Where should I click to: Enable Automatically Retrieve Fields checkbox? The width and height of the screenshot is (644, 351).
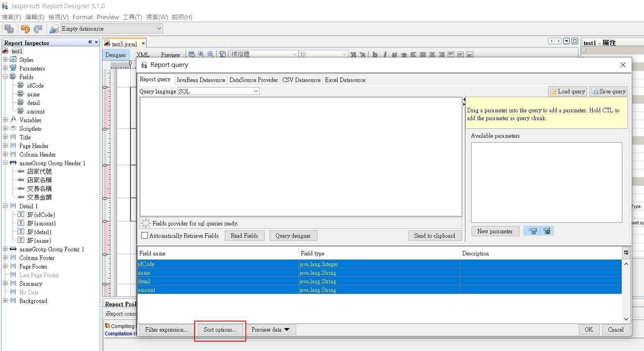click(x=145, y=235)
